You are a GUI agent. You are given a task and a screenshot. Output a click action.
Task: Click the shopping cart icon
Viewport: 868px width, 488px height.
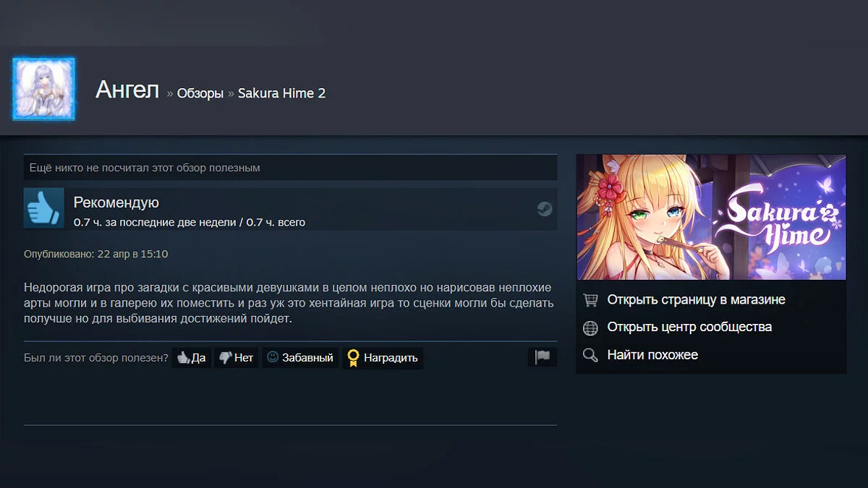point(590,299)
